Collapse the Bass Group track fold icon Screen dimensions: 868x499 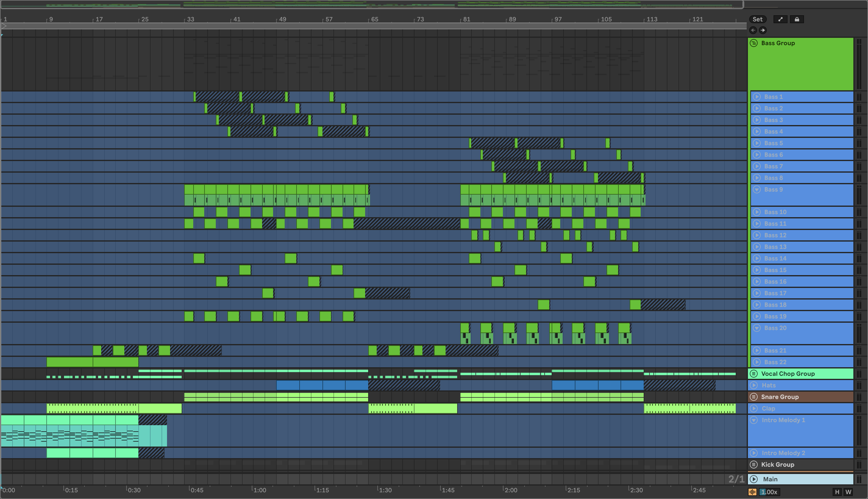point(754,43)
